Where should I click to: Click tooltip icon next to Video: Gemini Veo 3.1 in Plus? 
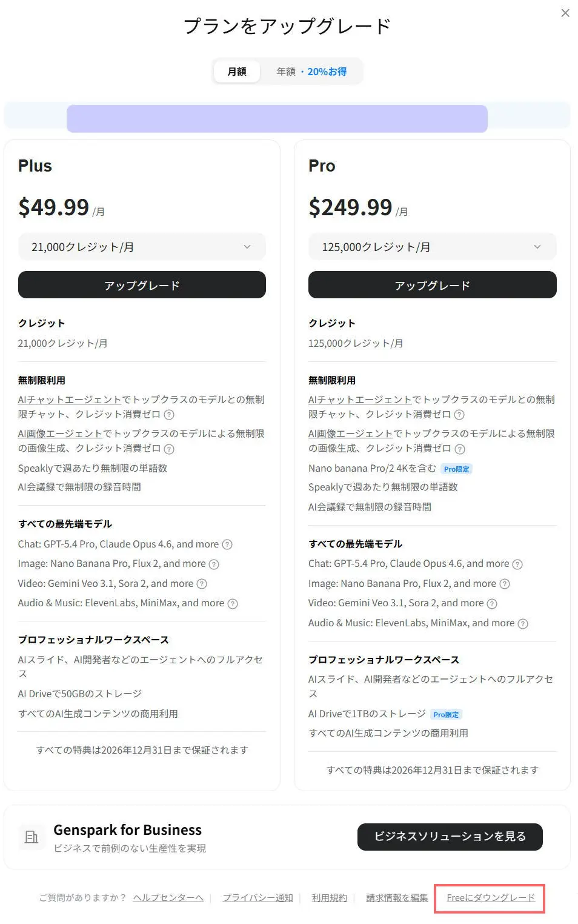pos(201,583)
